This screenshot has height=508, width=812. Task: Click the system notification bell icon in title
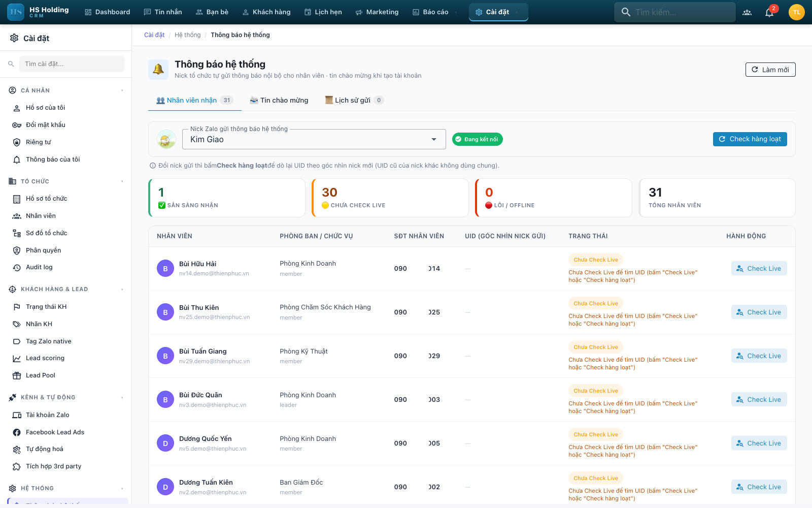click(158, 70)
